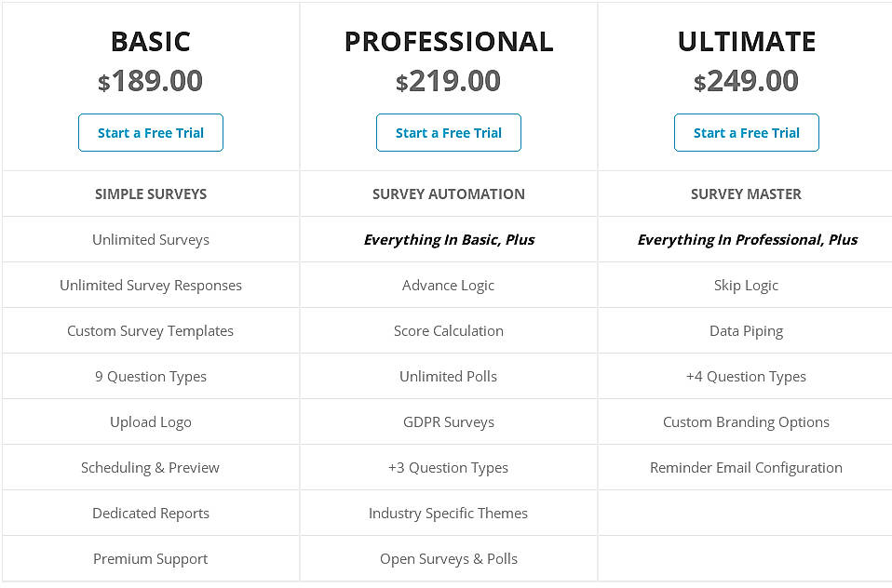Select the ULTIMATE plan heading
Screen dimensions: 892x588
[746, 41]
